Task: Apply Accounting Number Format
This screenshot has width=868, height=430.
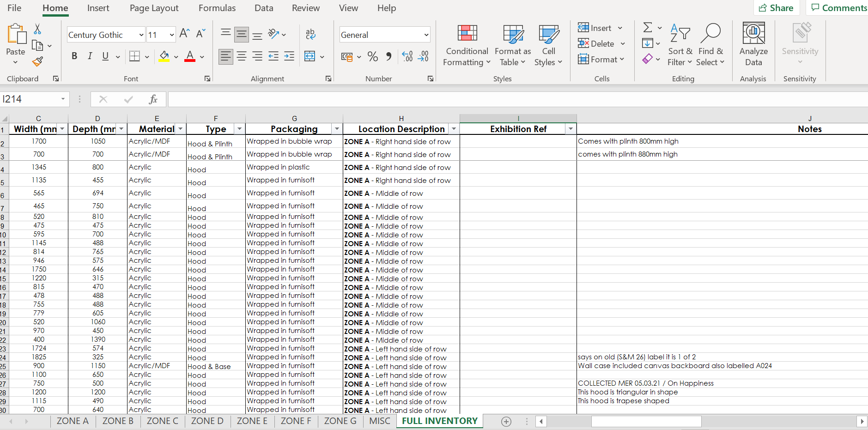Action: [x=347, y=57]
